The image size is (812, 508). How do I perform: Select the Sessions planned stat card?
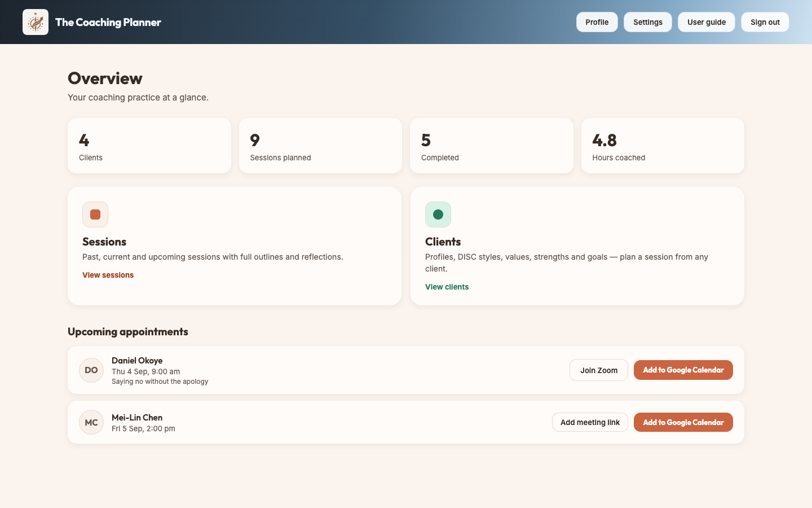tap(320, 146)
